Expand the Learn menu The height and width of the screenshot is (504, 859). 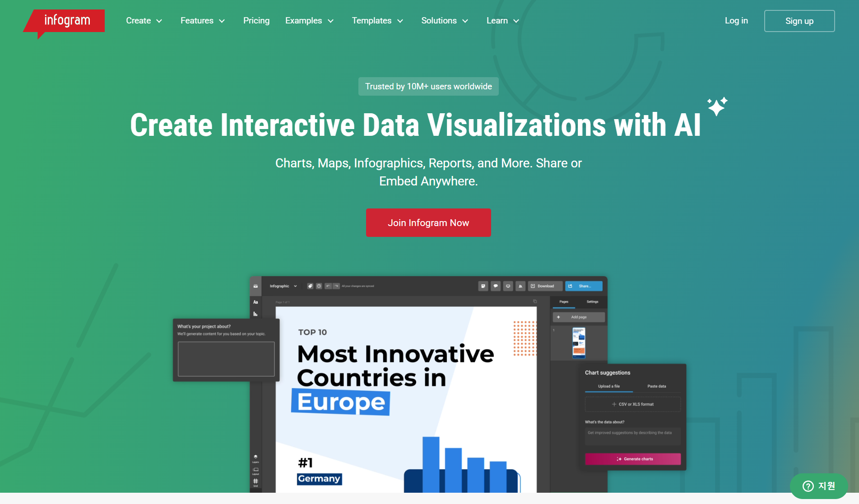coord(503,21)
